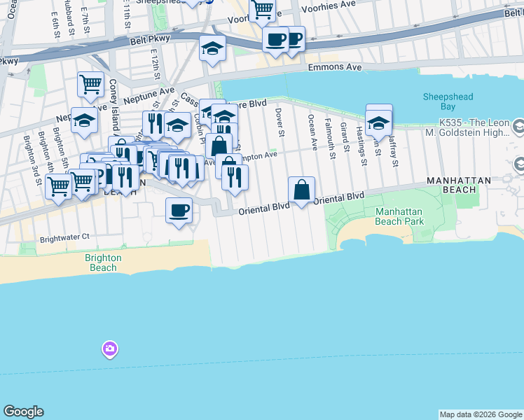This screenshot has width=524, height=420.
Task: Click the E 6th St street label
Action: [x=55, y=24]
